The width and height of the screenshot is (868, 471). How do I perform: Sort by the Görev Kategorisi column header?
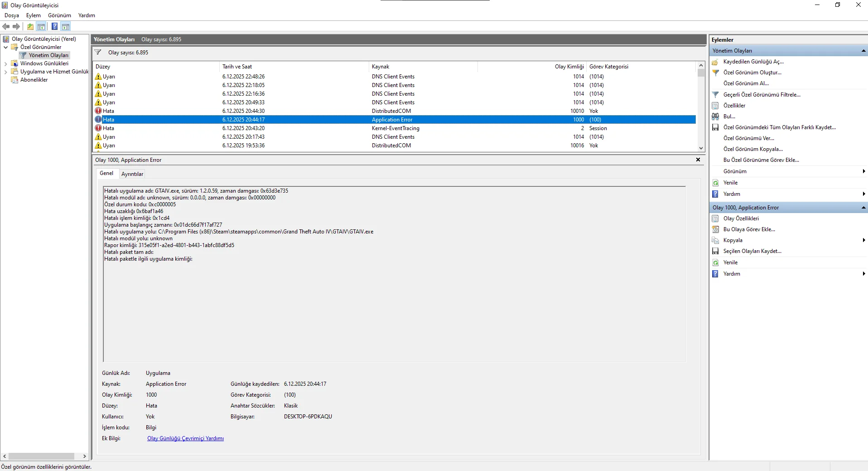(x=641, y=67)
